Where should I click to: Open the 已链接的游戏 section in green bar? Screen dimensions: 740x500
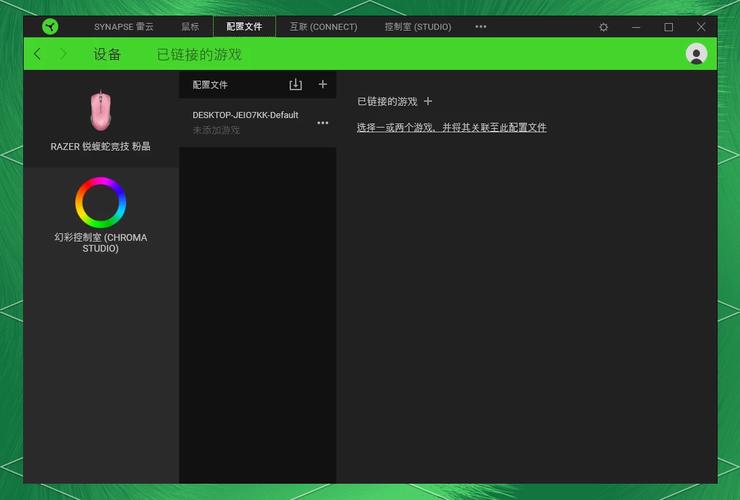click(199, 54)
